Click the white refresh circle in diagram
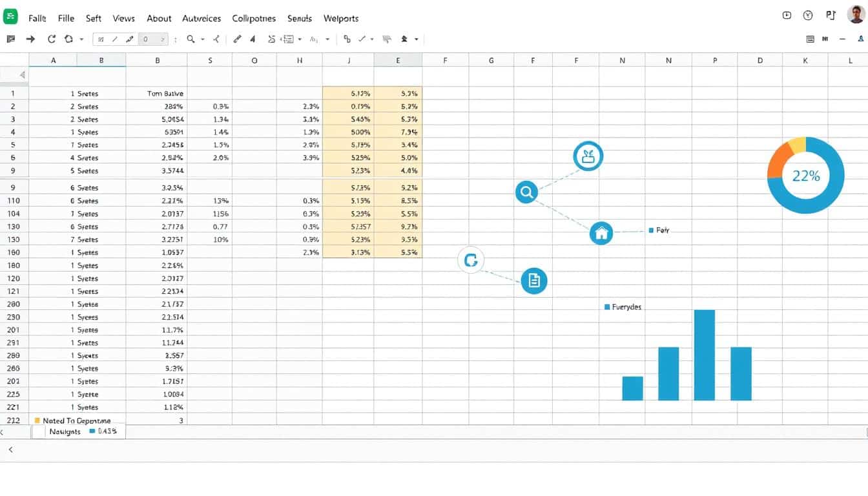The width and height of the screenshot is (868, 496). 471,261
